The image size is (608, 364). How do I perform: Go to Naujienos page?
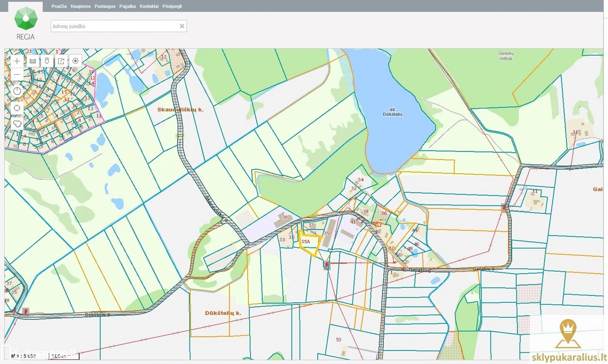tap(81, 6)
